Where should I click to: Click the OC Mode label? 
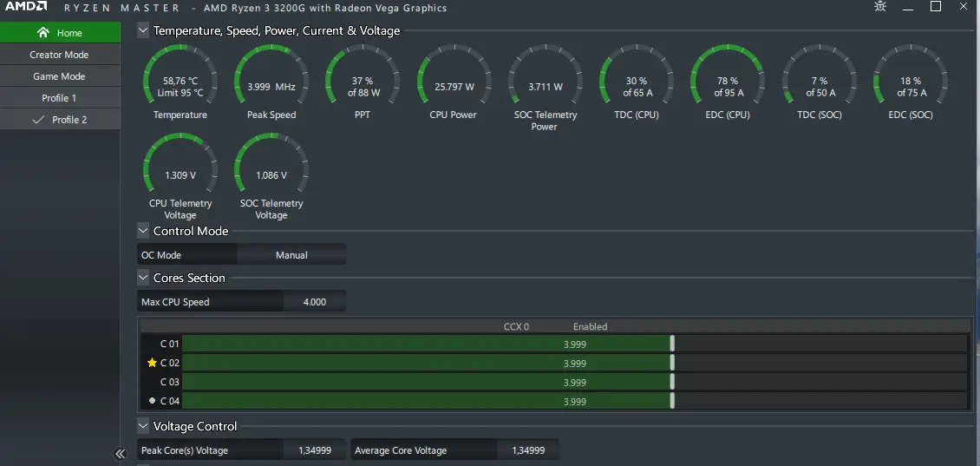[x=161, y=254]
